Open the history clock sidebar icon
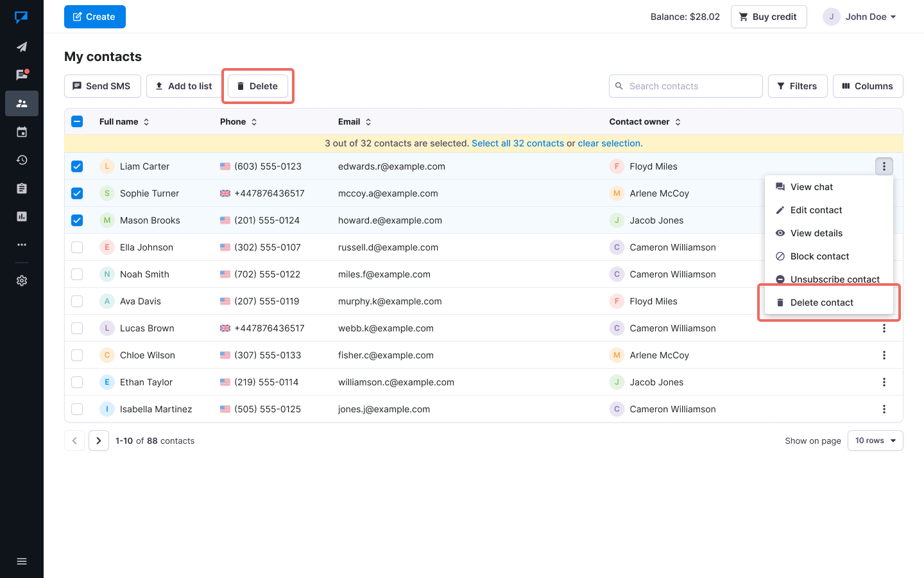Image resolution: width=924 pixels, height=578 pixels. (22, 160)
